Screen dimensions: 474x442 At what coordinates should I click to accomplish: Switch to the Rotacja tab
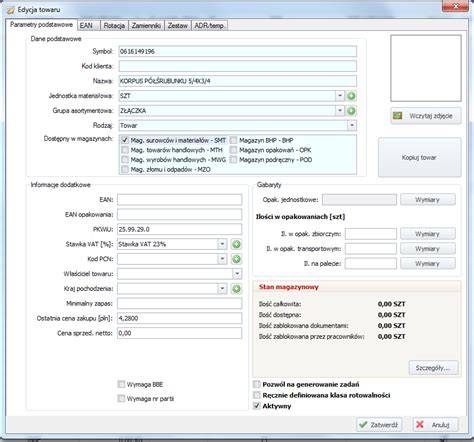114,25
